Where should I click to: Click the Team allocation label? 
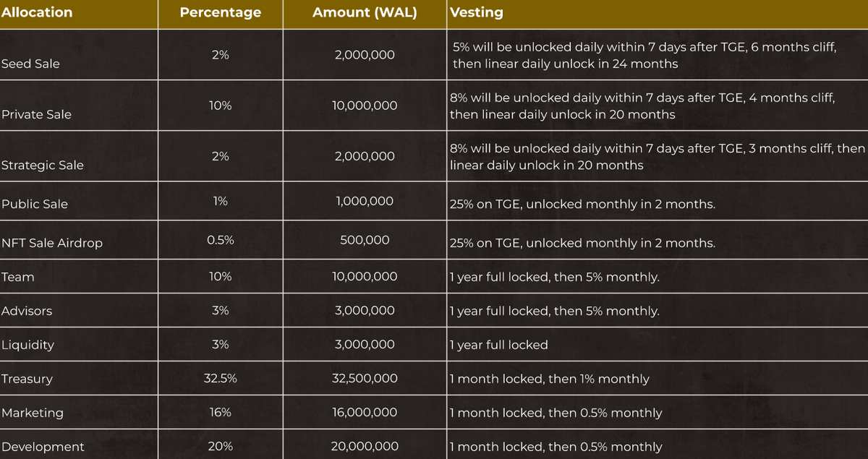(x=18, y=277)
